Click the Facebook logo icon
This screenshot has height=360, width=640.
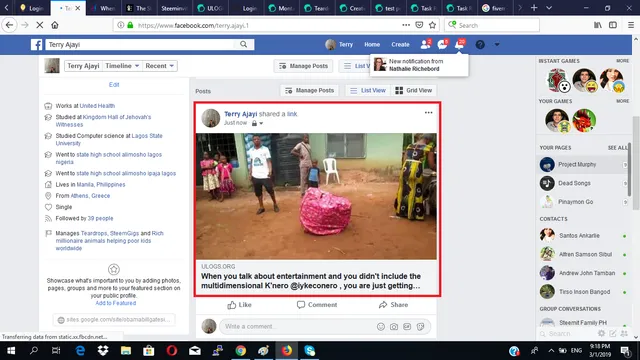coord(36,44)
